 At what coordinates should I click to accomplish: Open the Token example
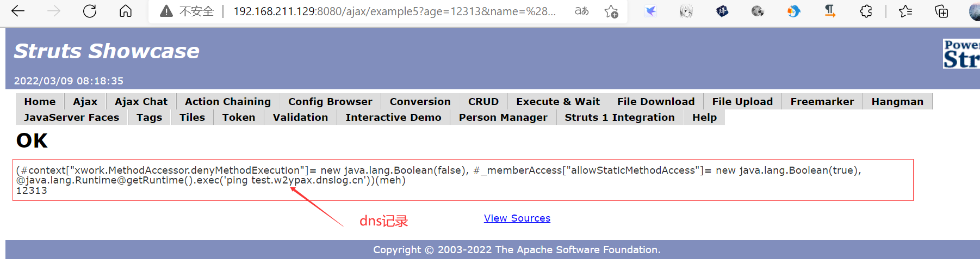click(x=239, y=117)
